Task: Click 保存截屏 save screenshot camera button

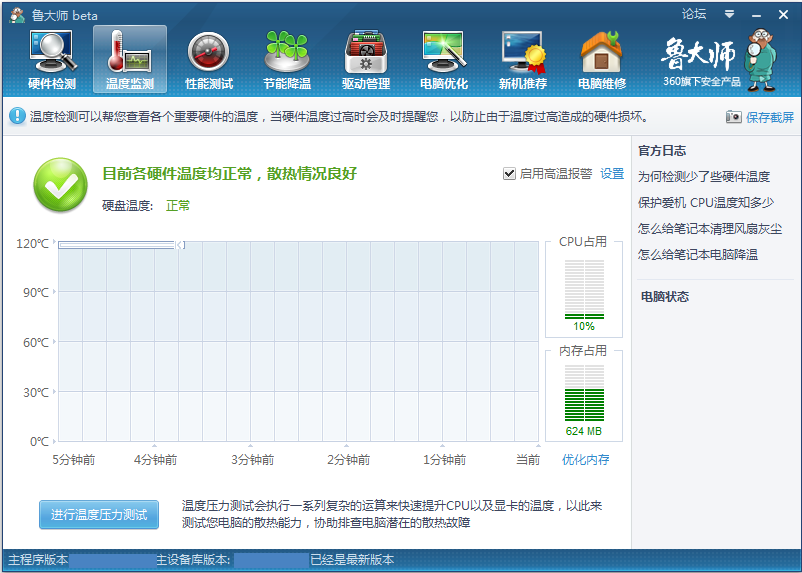Action: [762, 117]
